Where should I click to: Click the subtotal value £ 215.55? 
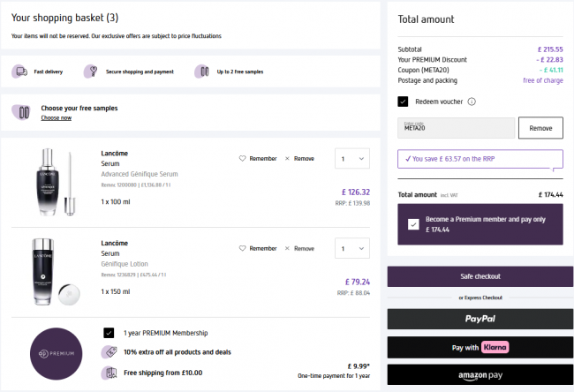(550, 49)
